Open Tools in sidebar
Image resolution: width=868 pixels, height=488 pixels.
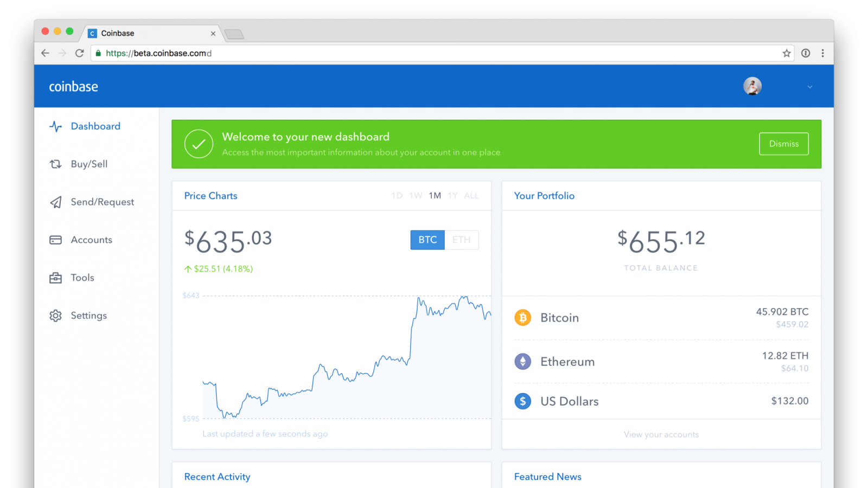(82, 278)
